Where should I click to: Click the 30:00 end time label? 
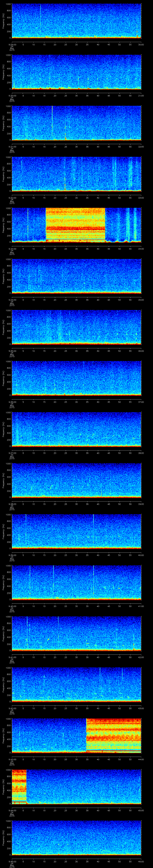141,44
